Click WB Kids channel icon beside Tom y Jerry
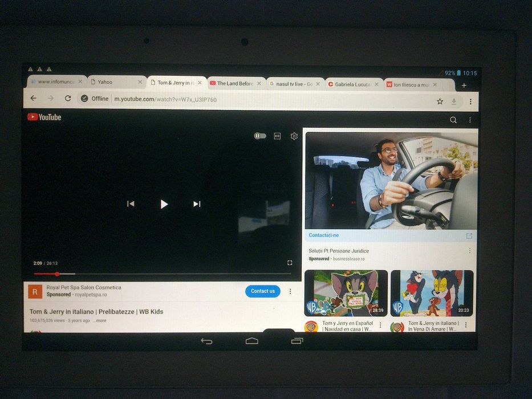This screenshot has width=532, height=399. tap(311, 327)
